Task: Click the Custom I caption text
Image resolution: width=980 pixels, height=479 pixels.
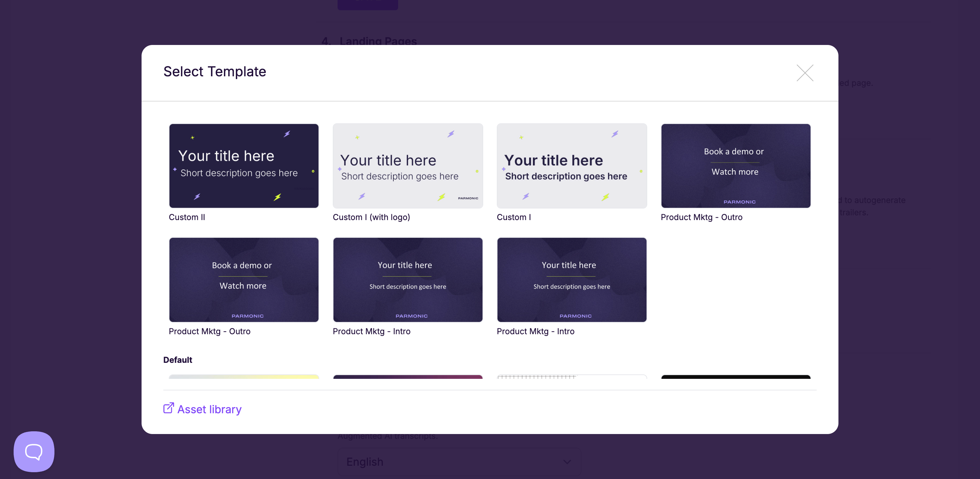Action: (x=513, y=217)
